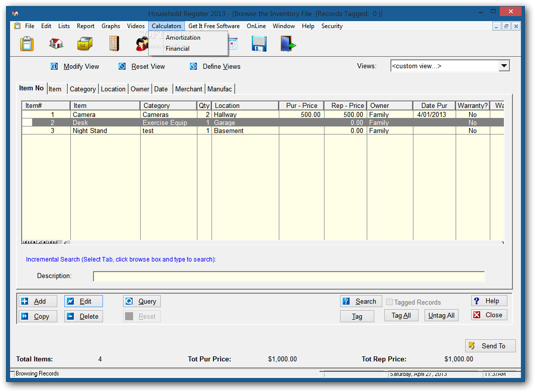
Task: Switch to the Location tab
Action: tap(113, 89)
